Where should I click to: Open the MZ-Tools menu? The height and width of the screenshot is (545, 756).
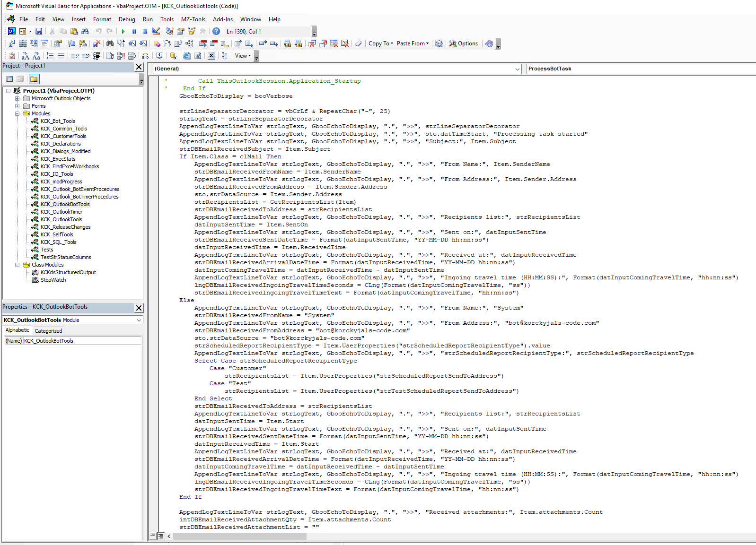click(x=193, y=19)
